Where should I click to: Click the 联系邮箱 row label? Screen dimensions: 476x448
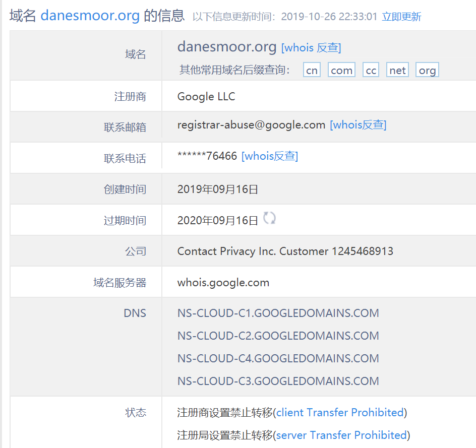coord(125,127)
